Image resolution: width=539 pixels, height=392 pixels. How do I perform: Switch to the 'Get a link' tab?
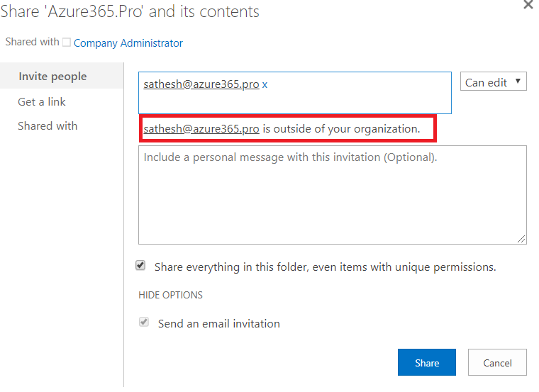tap(42, 101)
